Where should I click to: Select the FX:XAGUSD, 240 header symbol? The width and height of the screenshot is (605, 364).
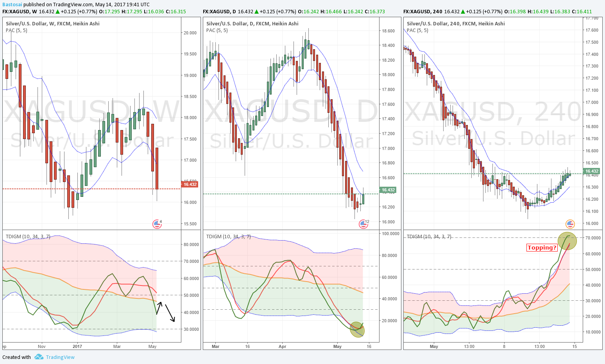pyautogui.click(x=423, y=11)
